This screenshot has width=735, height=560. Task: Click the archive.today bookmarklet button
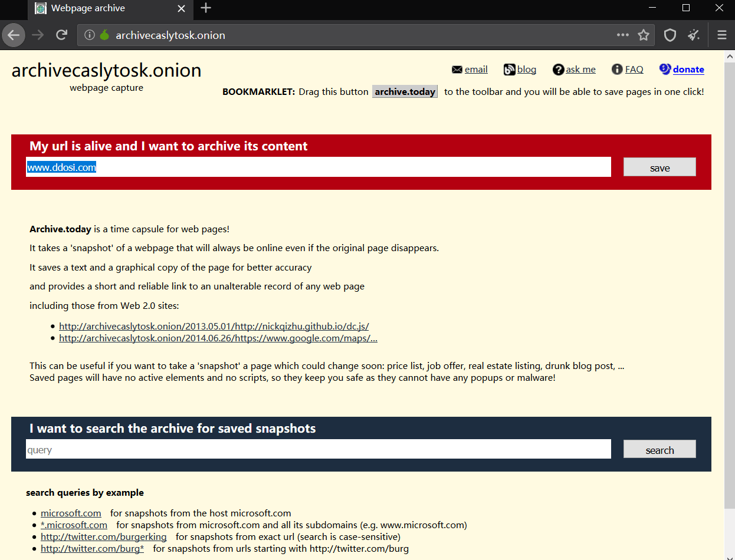click(x=405, y=91)
